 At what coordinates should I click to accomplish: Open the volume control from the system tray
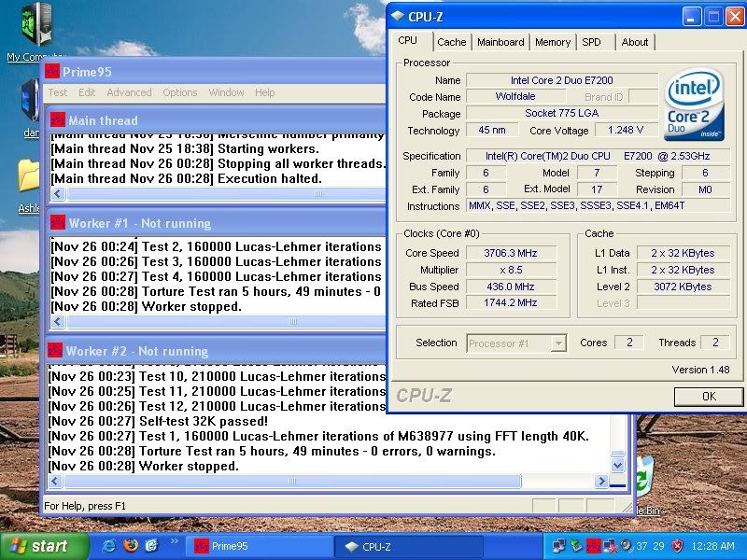625,546
